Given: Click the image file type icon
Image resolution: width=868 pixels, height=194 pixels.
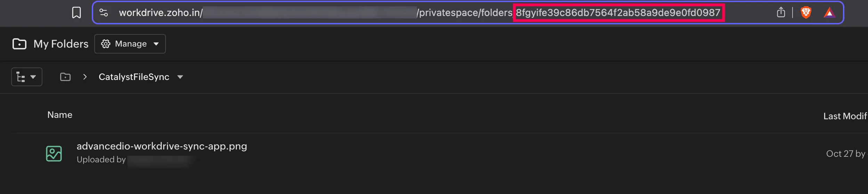Looking at the screenshot, I should click(x=54, y=153).
